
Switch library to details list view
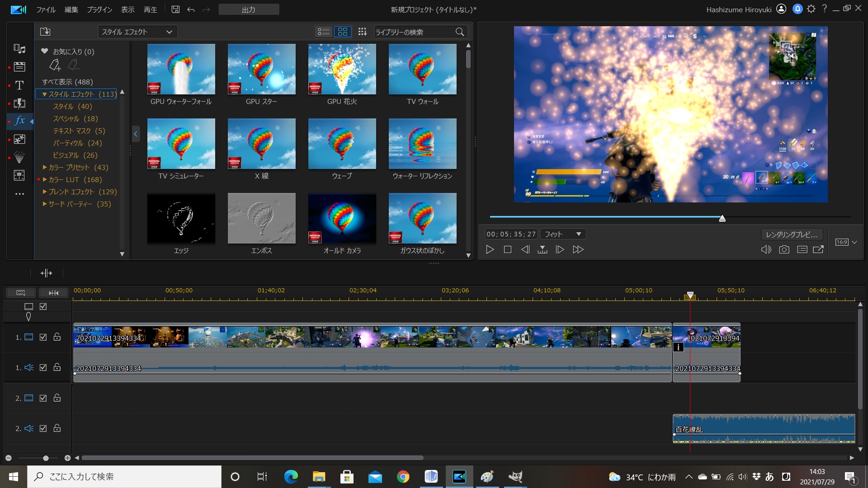(324, 32)
